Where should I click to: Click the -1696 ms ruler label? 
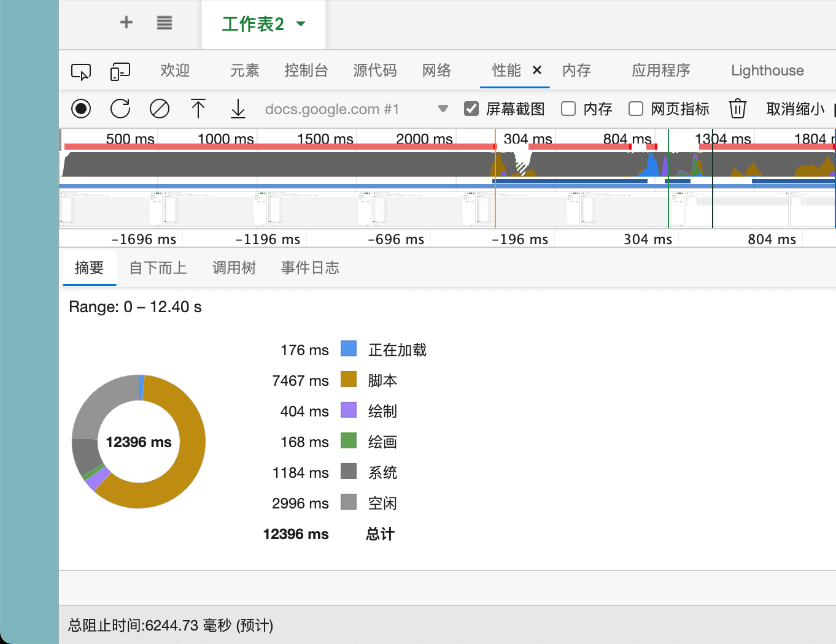[144, 239]
